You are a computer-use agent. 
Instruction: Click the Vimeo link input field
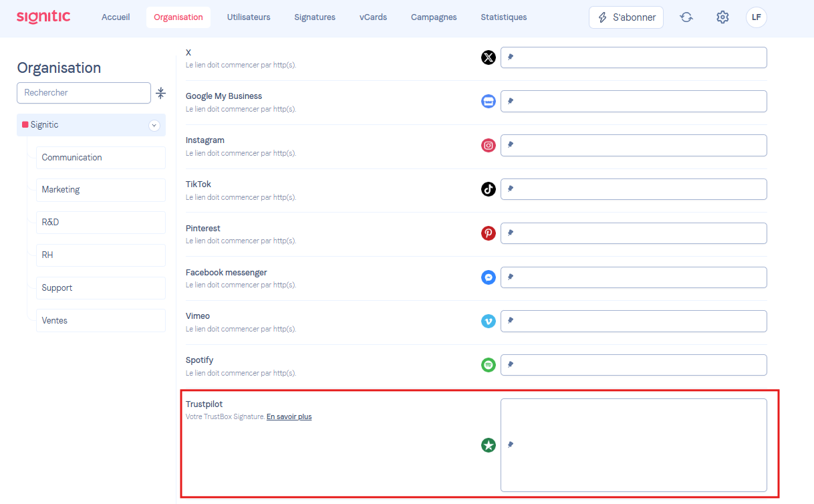point(634,321)
